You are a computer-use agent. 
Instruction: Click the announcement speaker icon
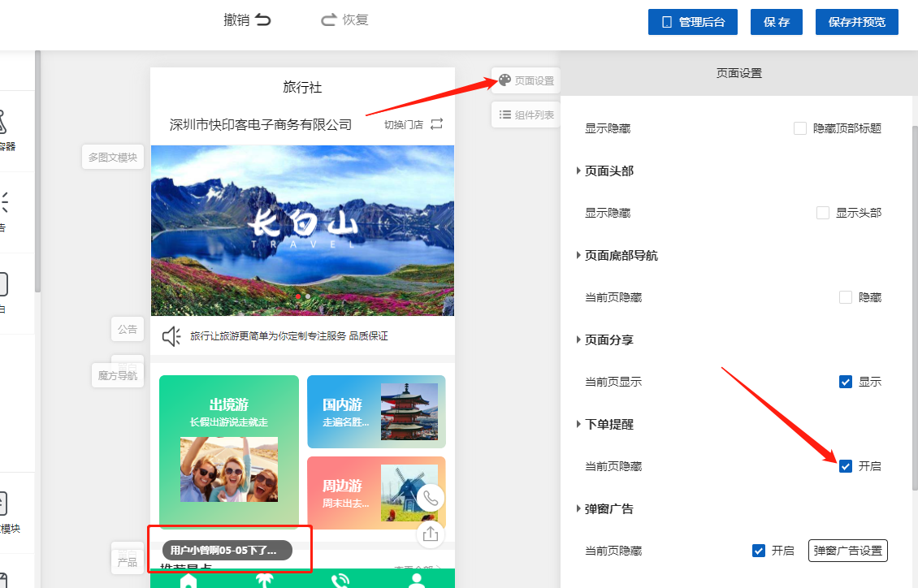tap(171, 336)
